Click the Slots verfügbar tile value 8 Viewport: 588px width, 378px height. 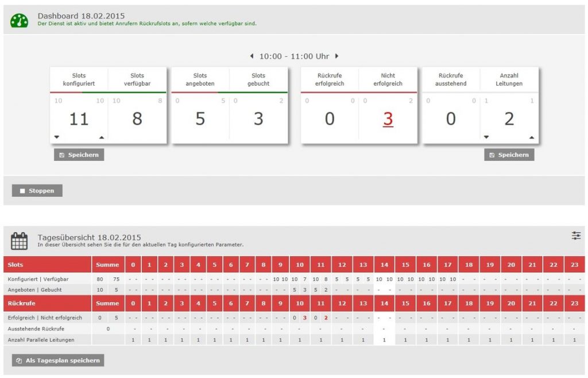pos(137,119)
